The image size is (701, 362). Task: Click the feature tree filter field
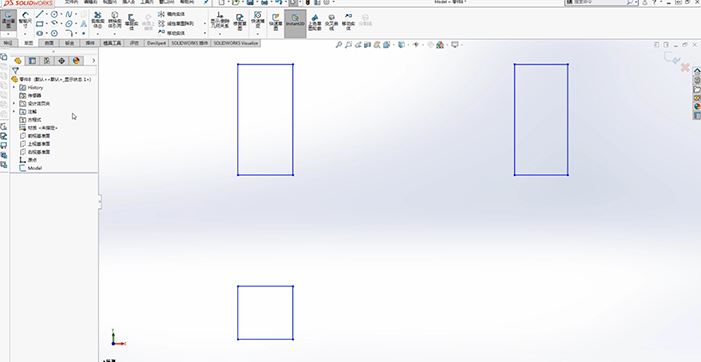click(54, 71)
